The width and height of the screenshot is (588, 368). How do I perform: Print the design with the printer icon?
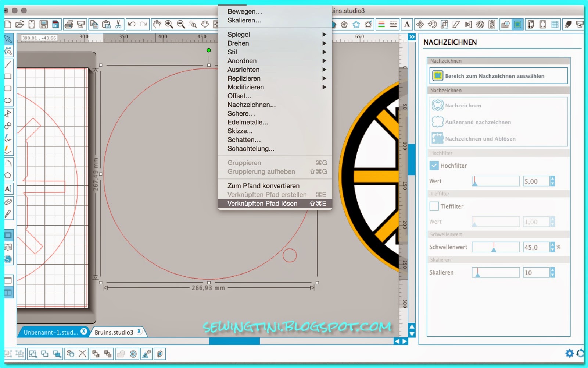pos(69,25)
